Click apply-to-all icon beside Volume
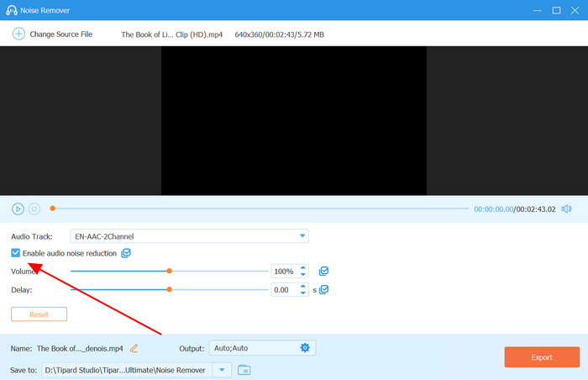The image size is (588, 380). [x=323, y=272]
